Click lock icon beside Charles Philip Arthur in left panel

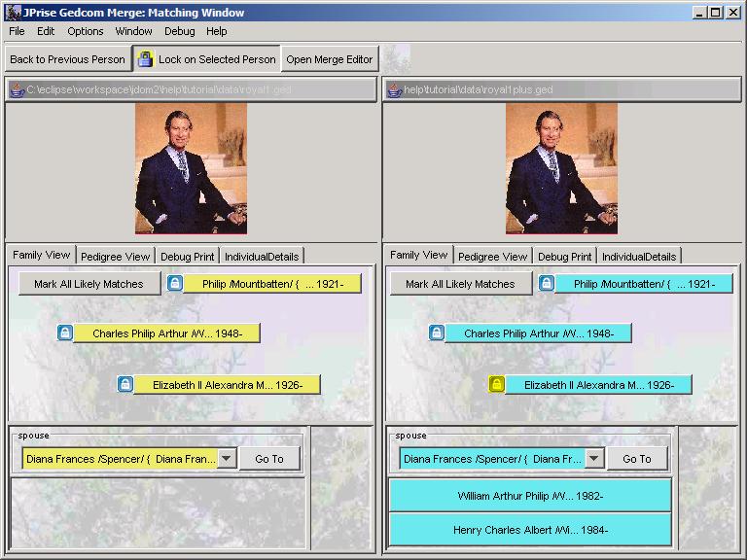click(x=65, y=333)
